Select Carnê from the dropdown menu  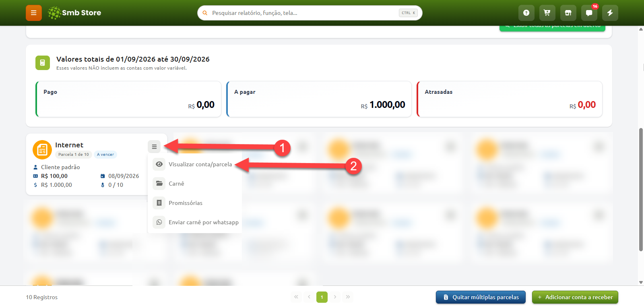click(176, 184)
